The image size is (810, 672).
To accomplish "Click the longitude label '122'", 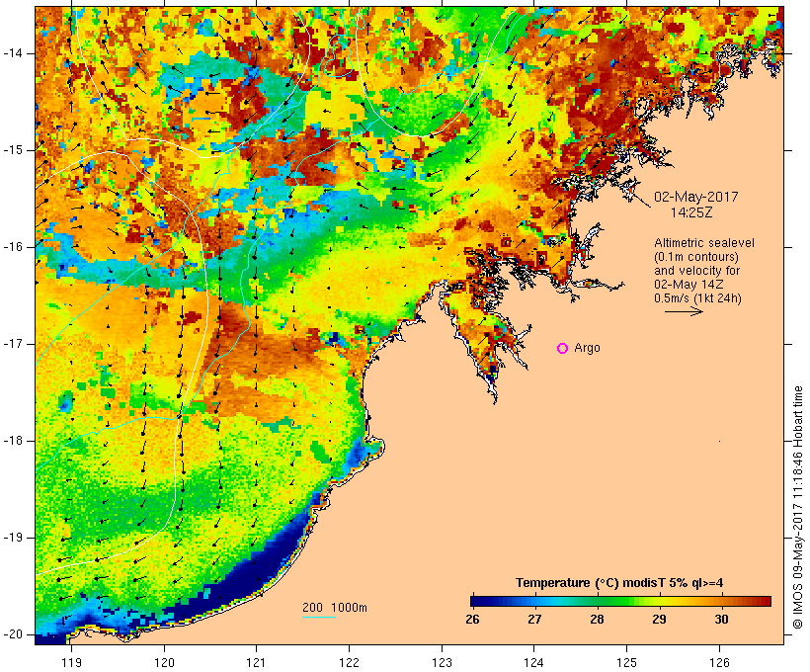I will [350, 662].
